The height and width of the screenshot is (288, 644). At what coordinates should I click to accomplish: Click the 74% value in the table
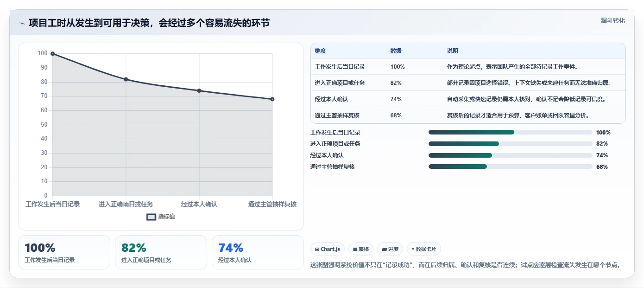[x=396, y=99]
